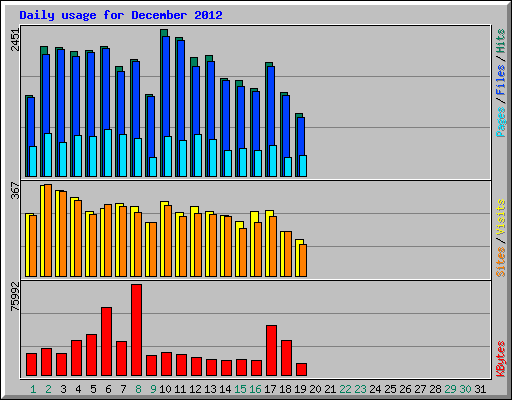Click the Pages legend label
Image resolution: width=512 pixels, height=400 pixels.
tap(501, 122)
